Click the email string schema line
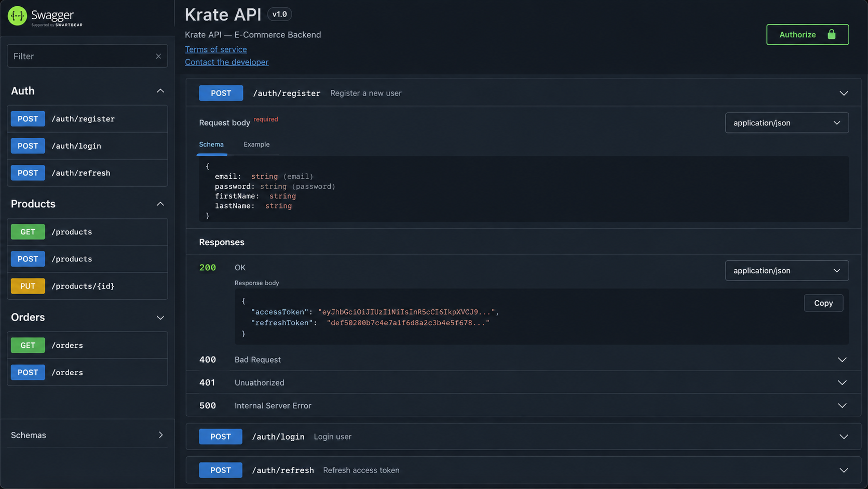The width and height of the screenshot is (868, 489). coord(264,176)
